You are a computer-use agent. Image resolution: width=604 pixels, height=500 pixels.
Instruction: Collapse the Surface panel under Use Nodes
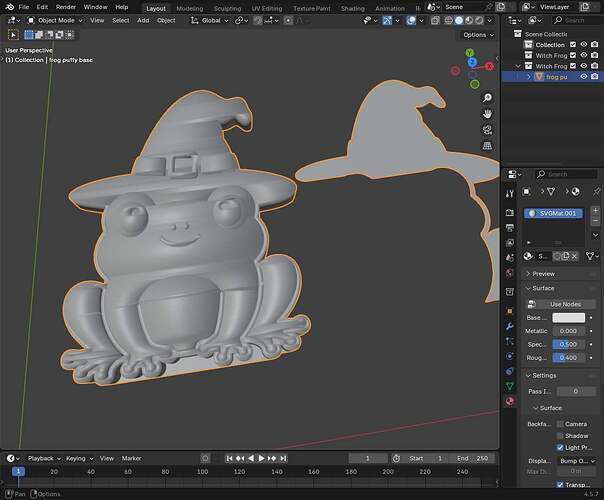pos(543,288)
